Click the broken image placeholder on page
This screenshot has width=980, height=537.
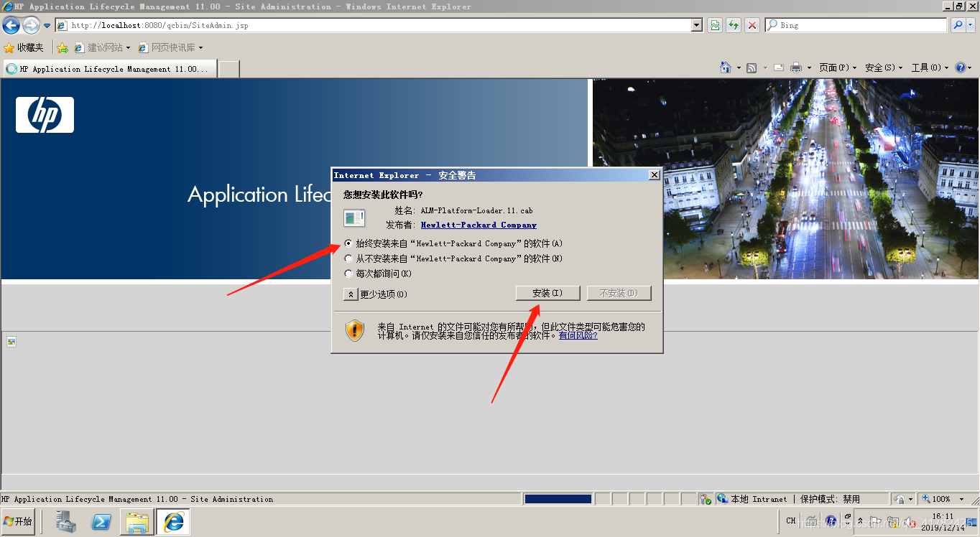(x=11, y=342)
